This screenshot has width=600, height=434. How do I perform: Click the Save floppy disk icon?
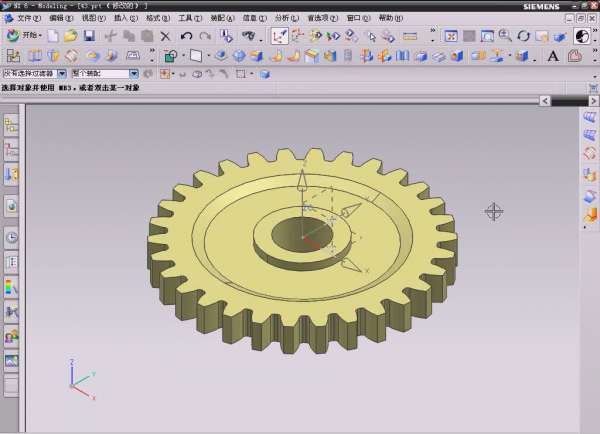click(x=88, y=36)
